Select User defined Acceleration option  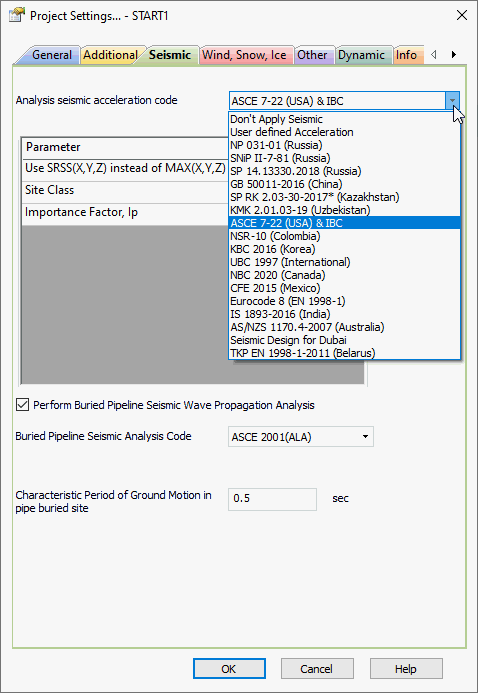[x=345, y=132]
